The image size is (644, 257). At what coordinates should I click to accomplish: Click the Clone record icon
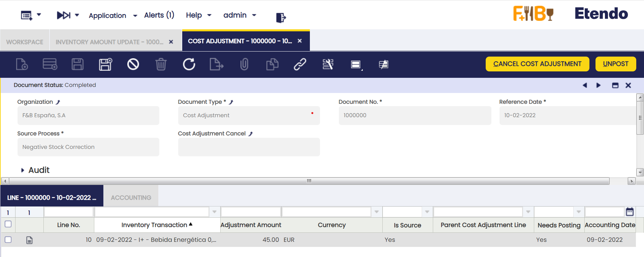click(x=272, y=64)
